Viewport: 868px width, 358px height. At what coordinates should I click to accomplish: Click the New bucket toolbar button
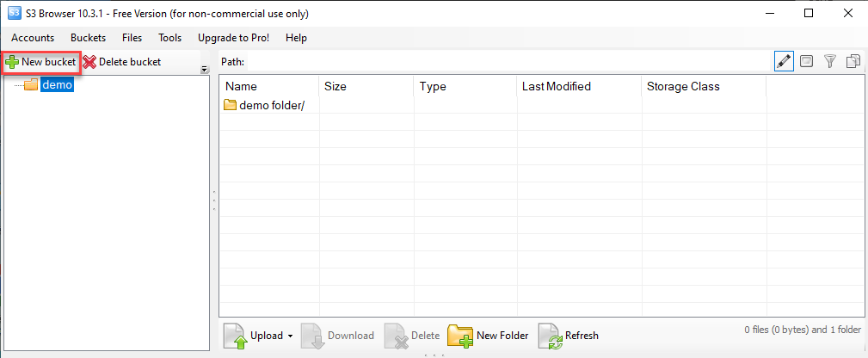click(x=41, y=62)
